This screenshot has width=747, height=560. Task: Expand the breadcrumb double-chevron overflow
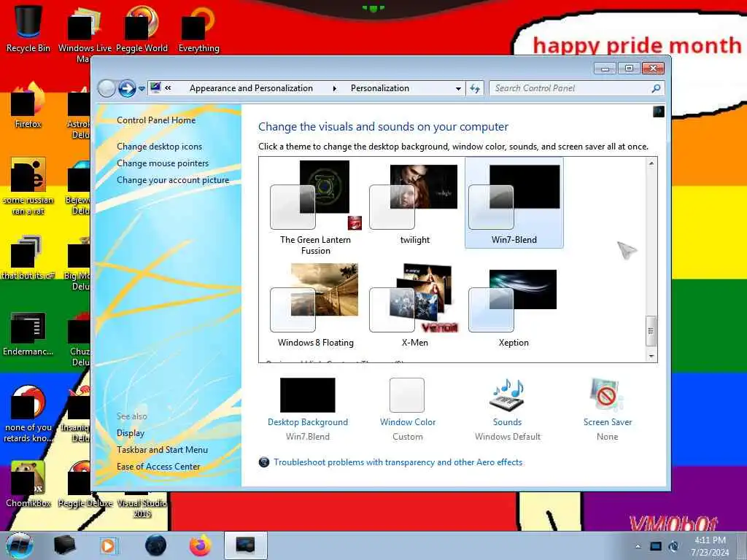(169, 88)
